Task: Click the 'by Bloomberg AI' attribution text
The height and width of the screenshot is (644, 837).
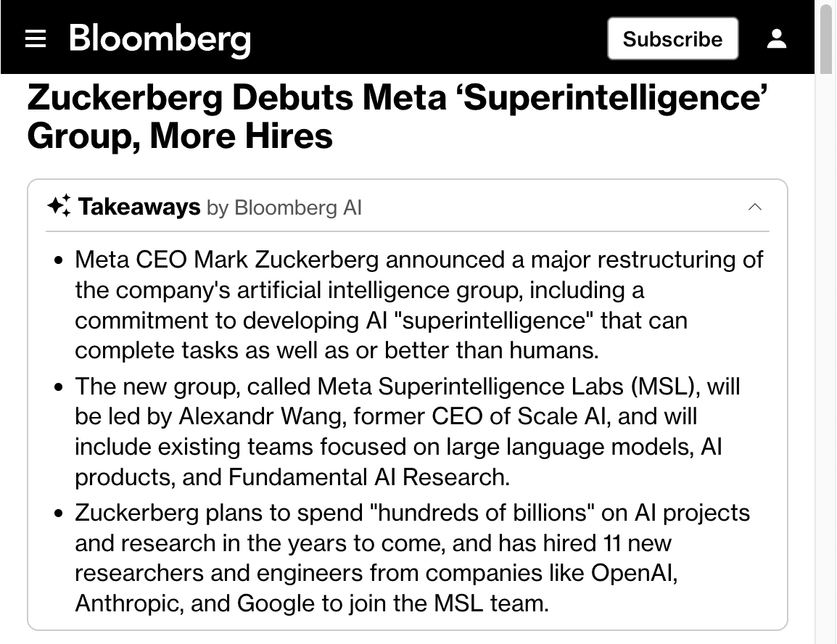Action: 284,208
